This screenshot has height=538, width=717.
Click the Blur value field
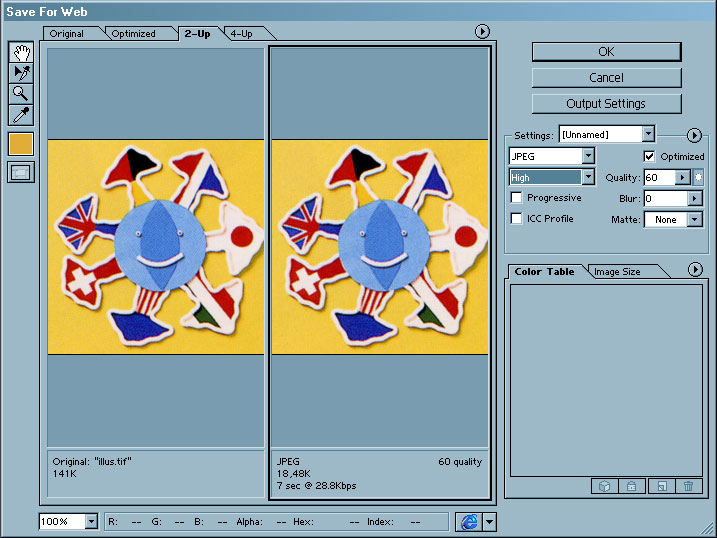666,198
